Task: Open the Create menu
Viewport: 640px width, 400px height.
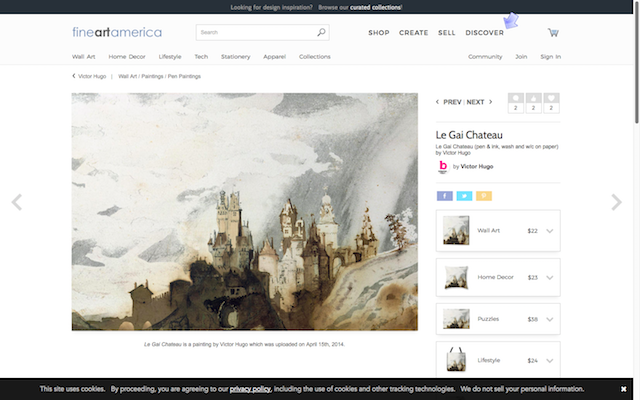Action: (x=413, y=33)
